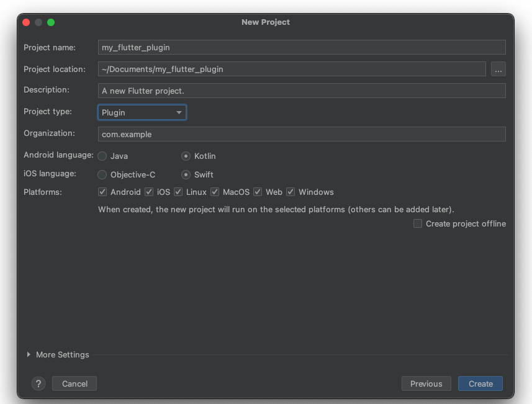Select Kotlin as Android language
This screenshot has height=404, width=532.
(x=186, y=156)
